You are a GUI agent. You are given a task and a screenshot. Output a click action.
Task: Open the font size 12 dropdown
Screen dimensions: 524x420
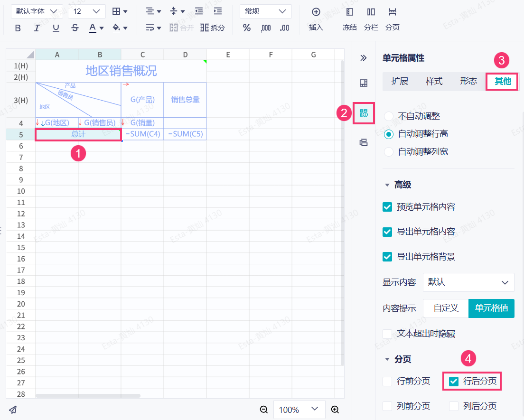point(87,11)
